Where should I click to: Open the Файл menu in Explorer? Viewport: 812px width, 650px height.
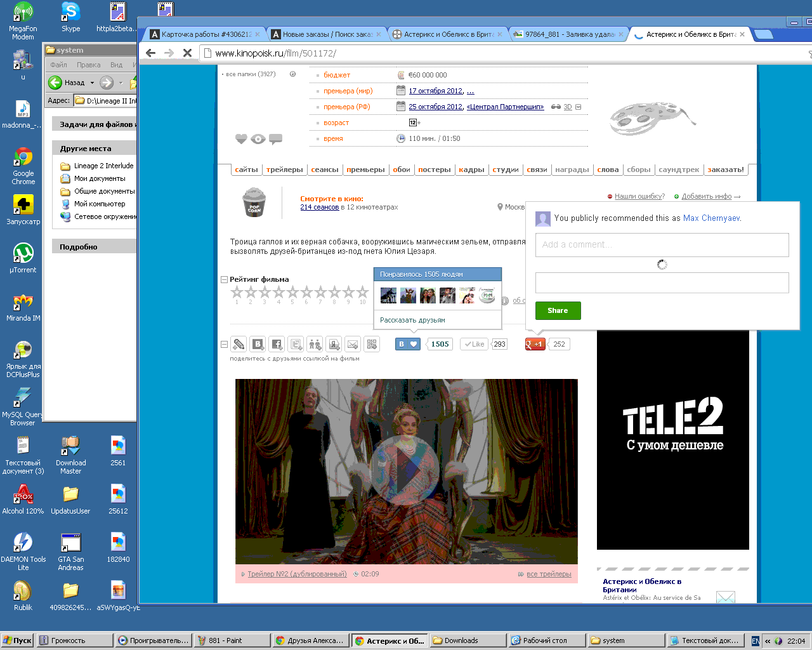(x=58, y=65)
